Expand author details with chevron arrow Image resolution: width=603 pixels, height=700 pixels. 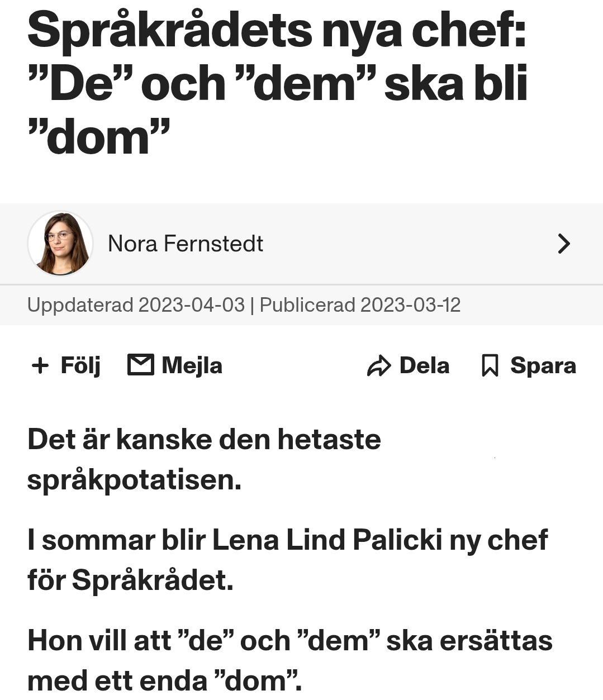[564, 244]
